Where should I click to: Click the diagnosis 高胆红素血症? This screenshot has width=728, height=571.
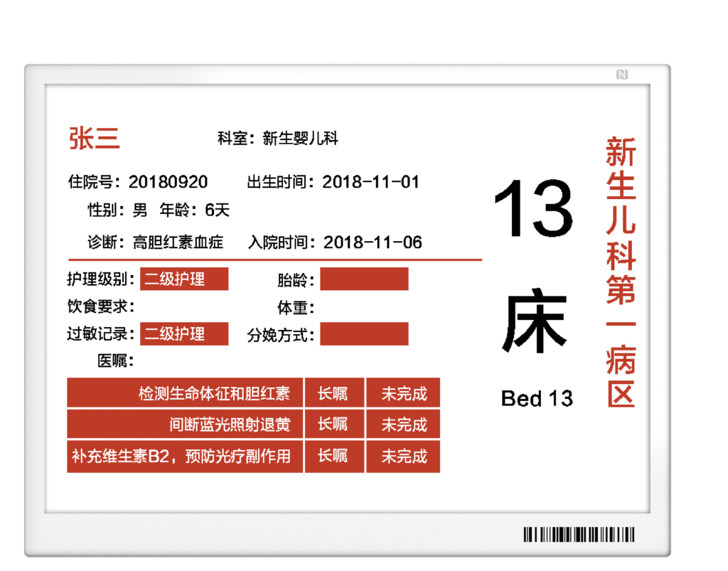pyautogui.click(x=178, y=242)
